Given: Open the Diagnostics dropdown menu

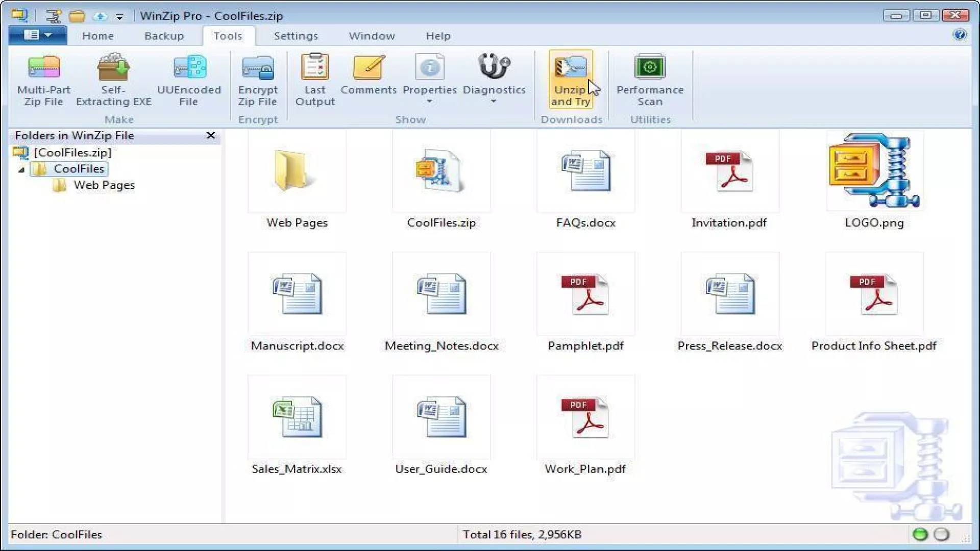Looking at the screenshot, I should [x=494, y=102].
